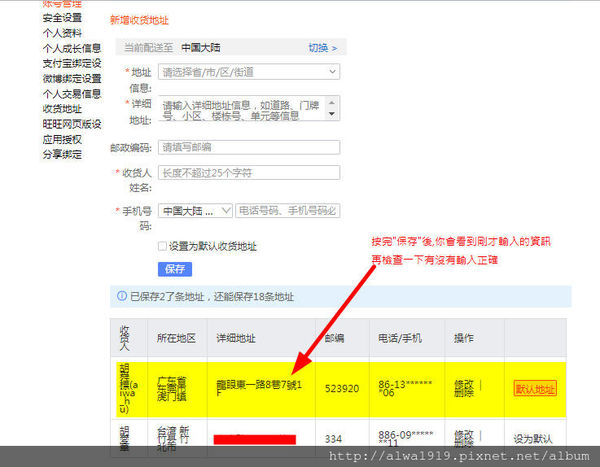The width and height of the screenshot is (600, 467).
Task: Expand the 中国大陆 phone country code dropdown
Action: click(195, 211)
